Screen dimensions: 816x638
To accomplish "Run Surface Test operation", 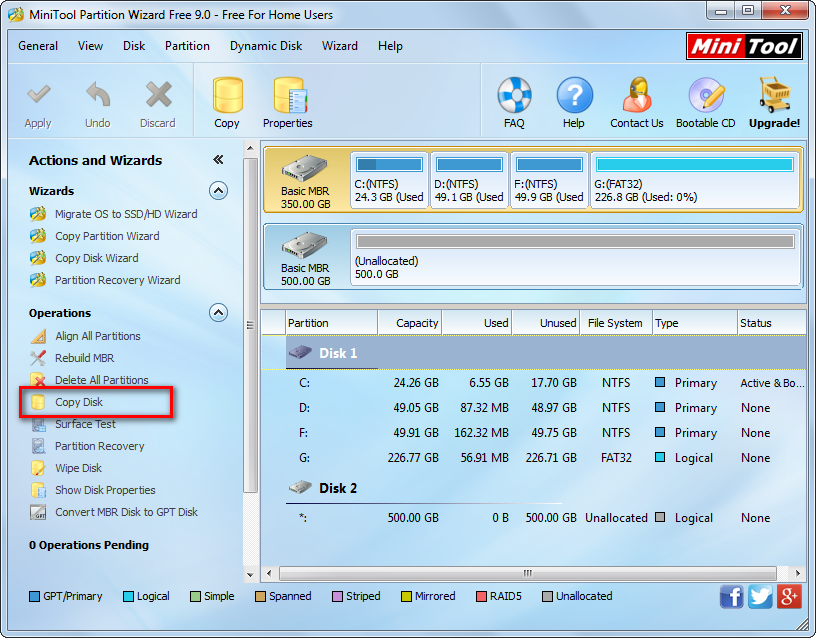I will (x=85, y=424).
